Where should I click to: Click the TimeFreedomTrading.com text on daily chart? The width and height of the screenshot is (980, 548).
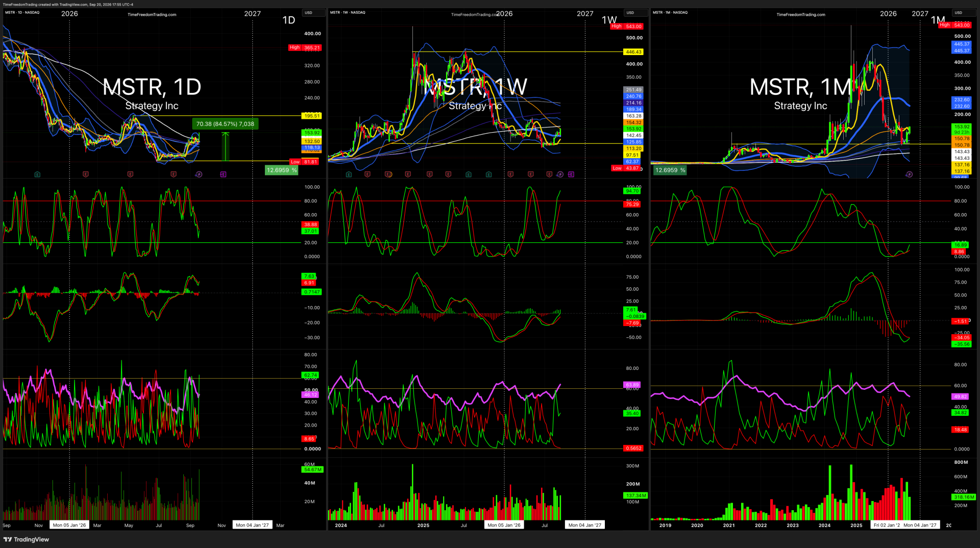click(152, 15)
